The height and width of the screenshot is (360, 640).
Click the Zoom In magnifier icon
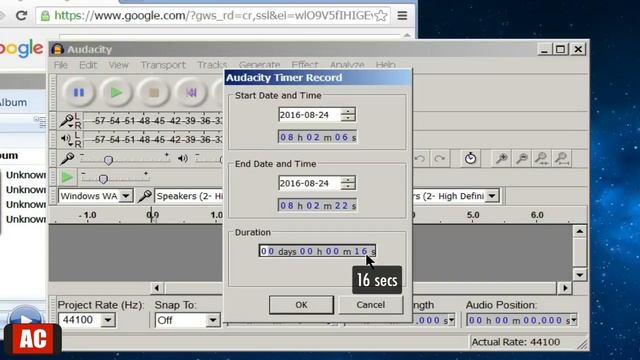502,158
